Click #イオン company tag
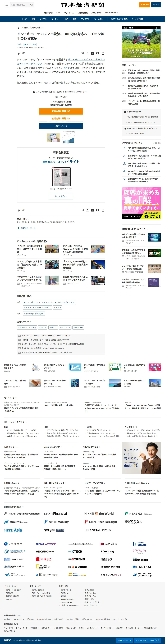Screen dimensions: 165x644 57,307
